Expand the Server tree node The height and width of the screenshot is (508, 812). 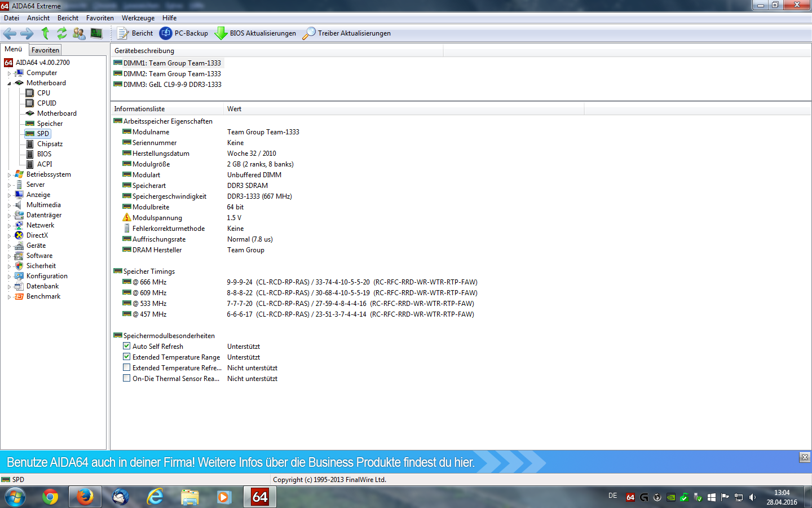pyautogui.click(x=9, y=185)
